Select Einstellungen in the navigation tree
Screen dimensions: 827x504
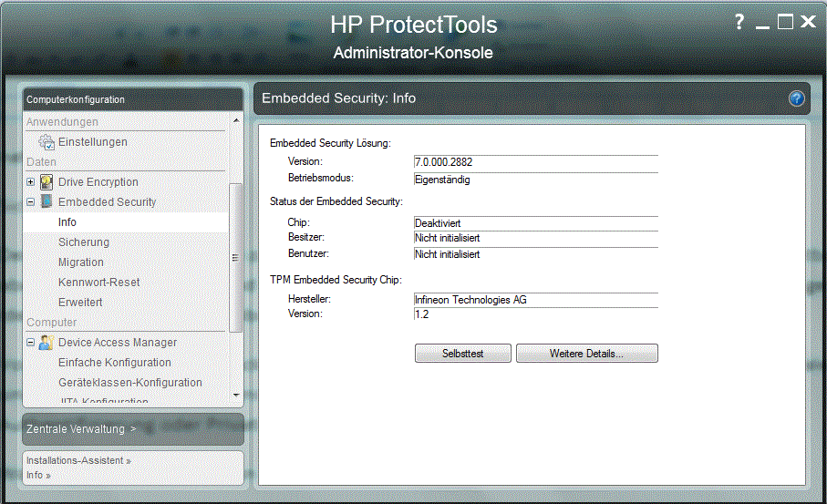click(93, 142)
